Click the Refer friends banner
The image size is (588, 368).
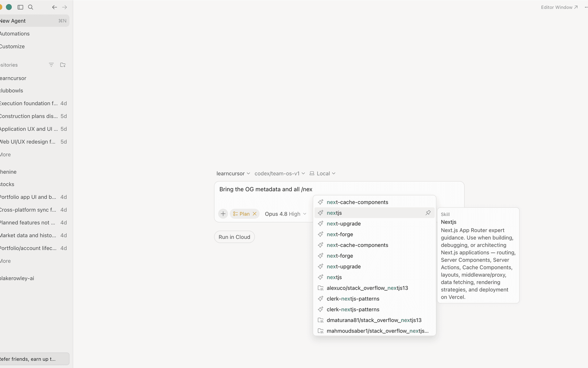35,359
